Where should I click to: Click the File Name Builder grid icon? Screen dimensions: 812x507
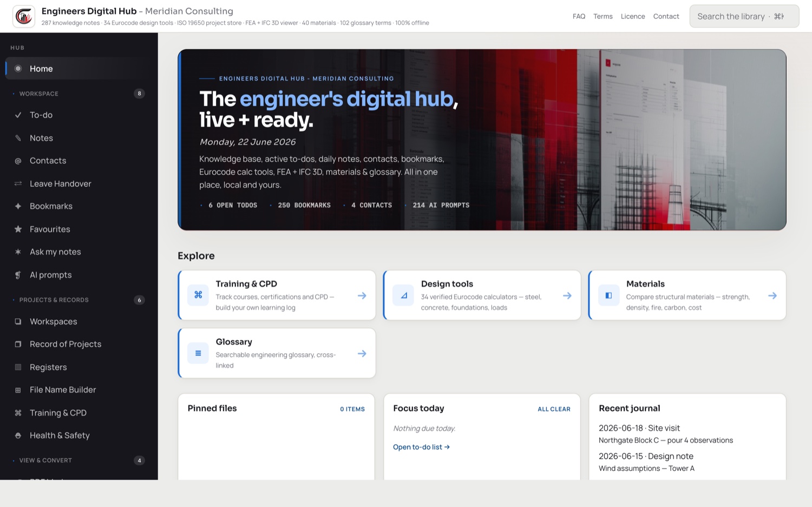click(18, 390)
